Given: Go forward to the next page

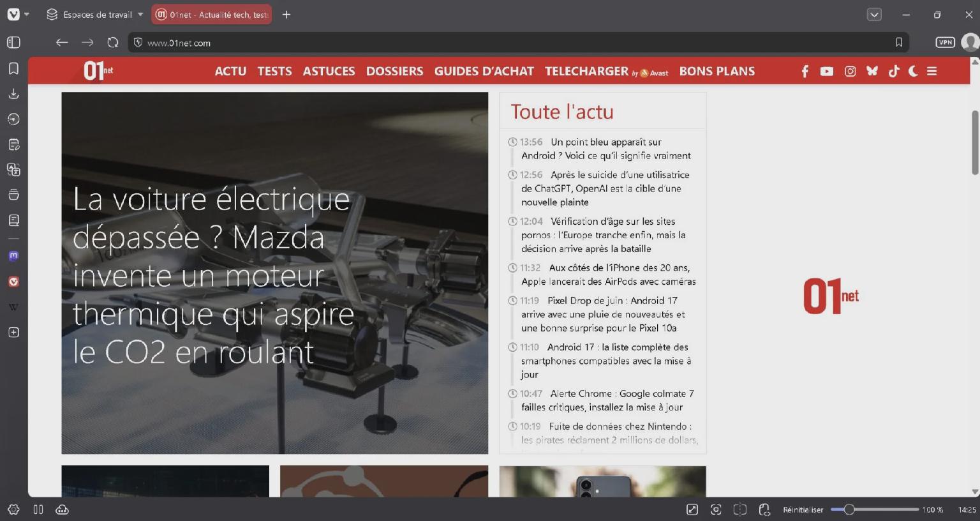Looking at the screenshot, I should [x=87, y=43].
